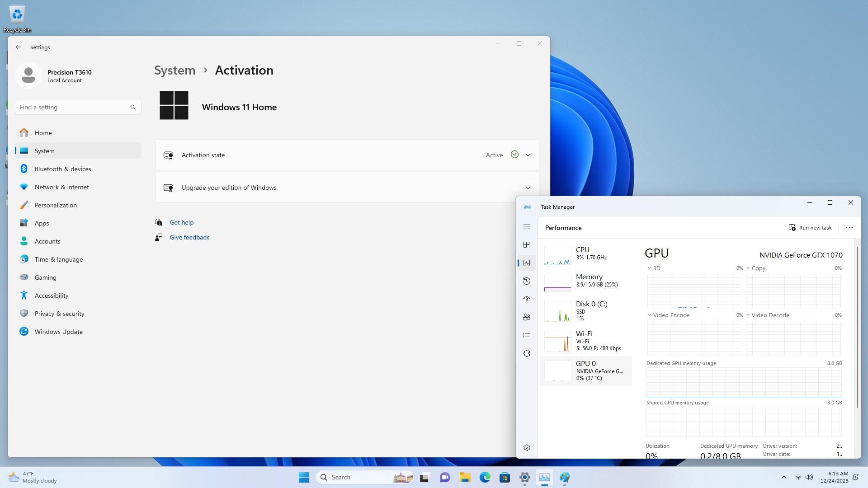
Task: Go back in Settings window
Action: point(18,47)
